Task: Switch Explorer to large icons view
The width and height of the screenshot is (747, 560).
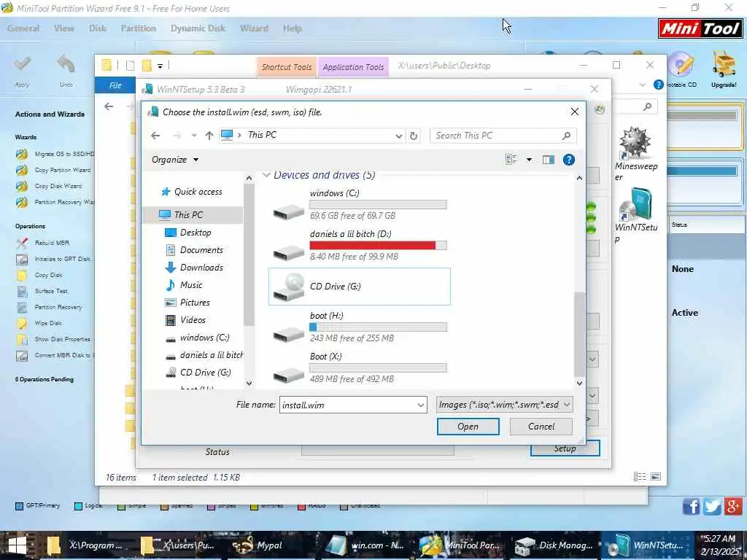Action: [656, 477]
